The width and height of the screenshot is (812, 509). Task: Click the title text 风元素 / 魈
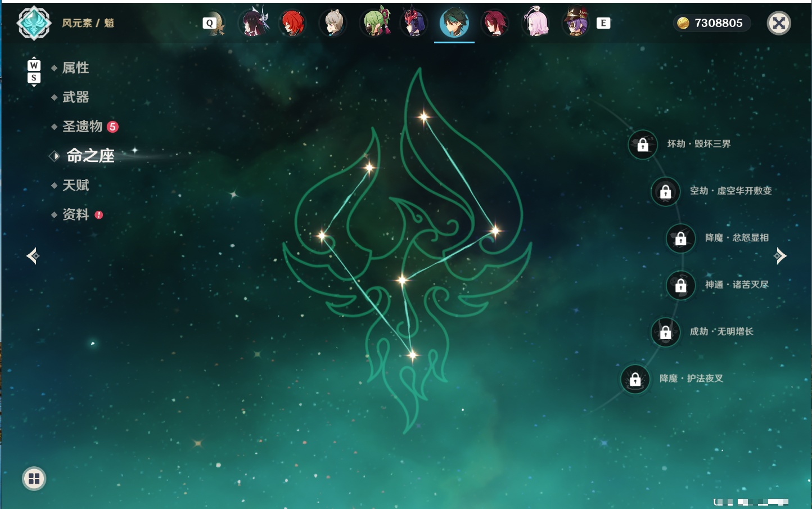click(x=88, y=23)
